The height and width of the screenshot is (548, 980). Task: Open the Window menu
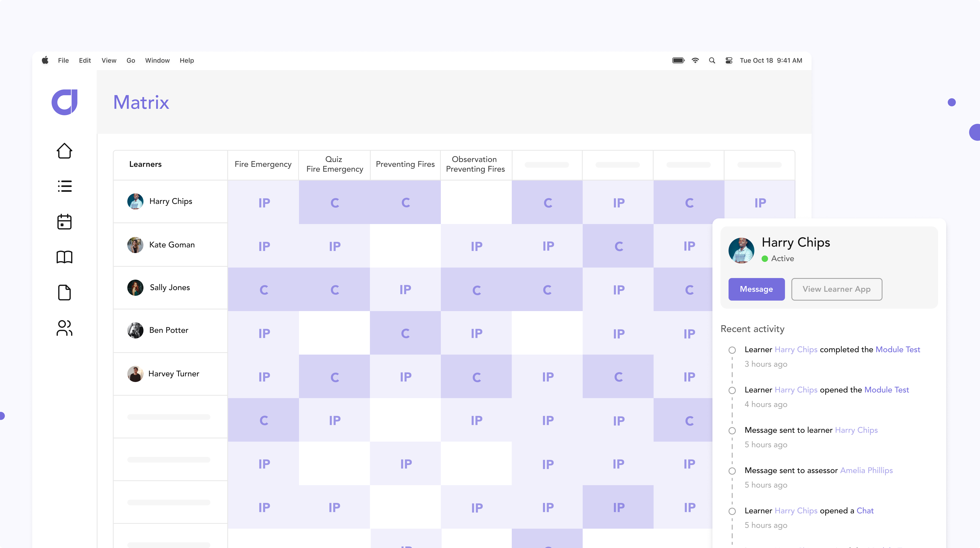coord(157,60)
